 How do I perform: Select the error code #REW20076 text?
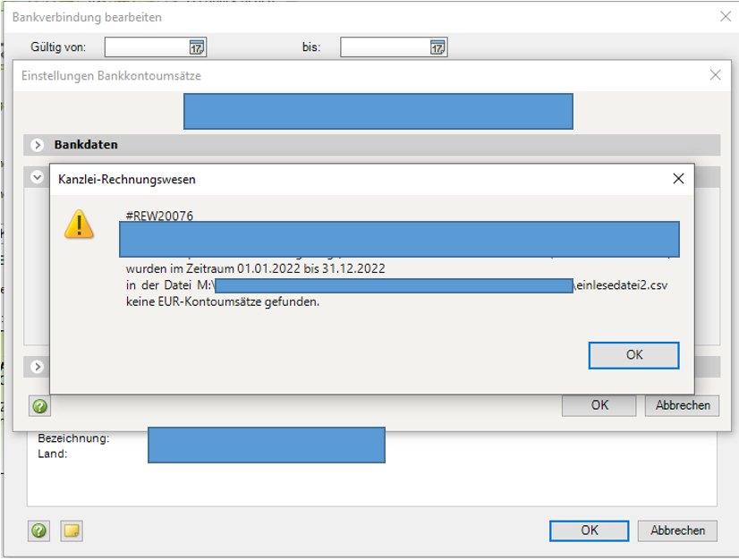pos(159,216)
